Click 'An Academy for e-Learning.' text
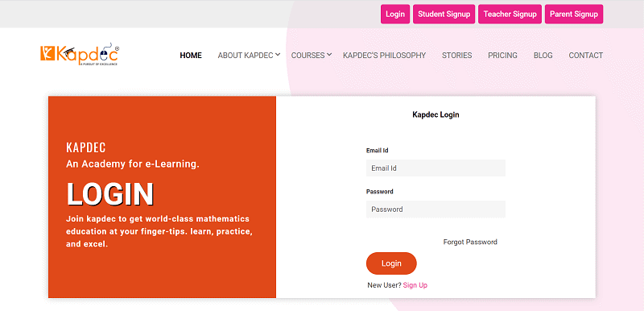 [x=133, y=164]
